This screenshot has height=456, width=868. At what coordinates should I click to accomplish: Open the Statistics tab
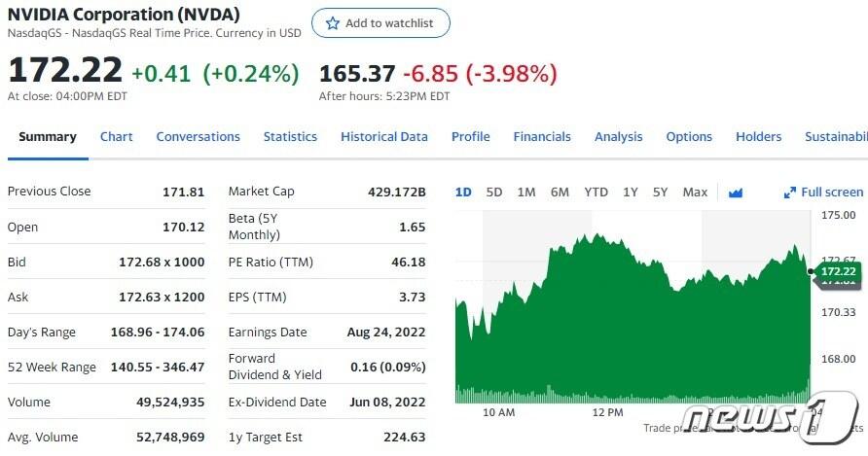pyautogui.click(x=290, y=137)
